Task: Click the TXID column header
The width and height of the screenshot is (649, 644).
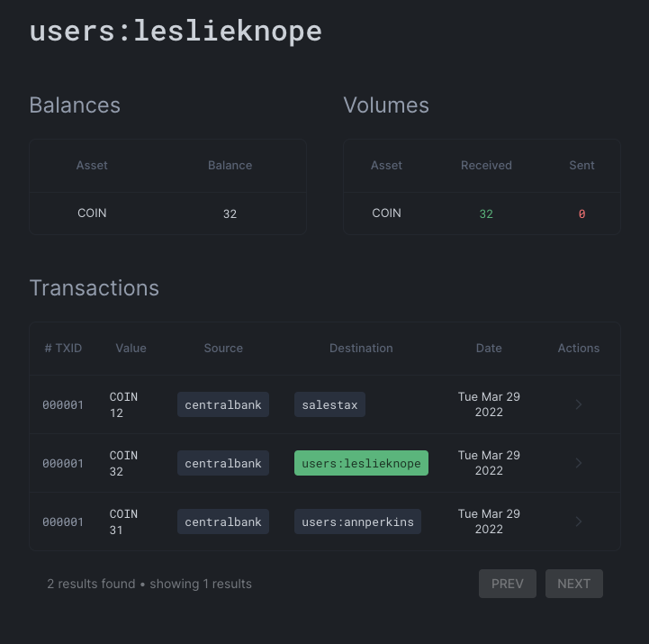Action: (x=63, y=348)
